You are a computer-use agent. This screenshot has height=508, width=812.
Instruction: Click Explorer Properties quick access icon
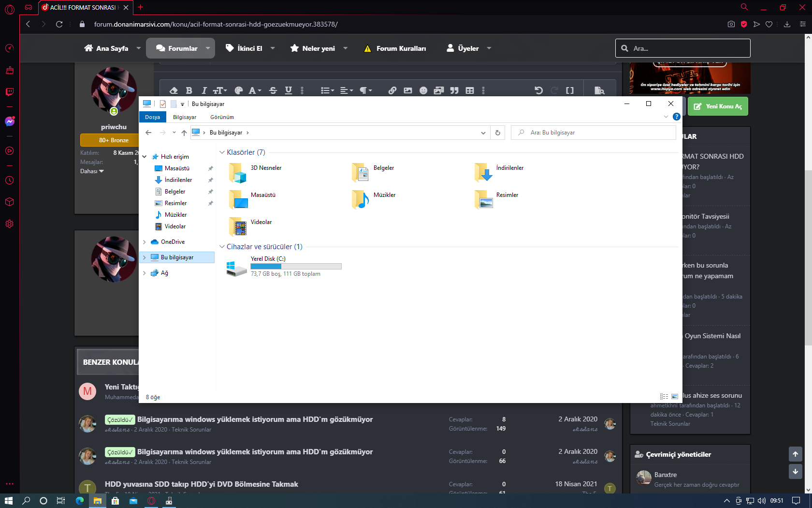[x=163, y=104]
